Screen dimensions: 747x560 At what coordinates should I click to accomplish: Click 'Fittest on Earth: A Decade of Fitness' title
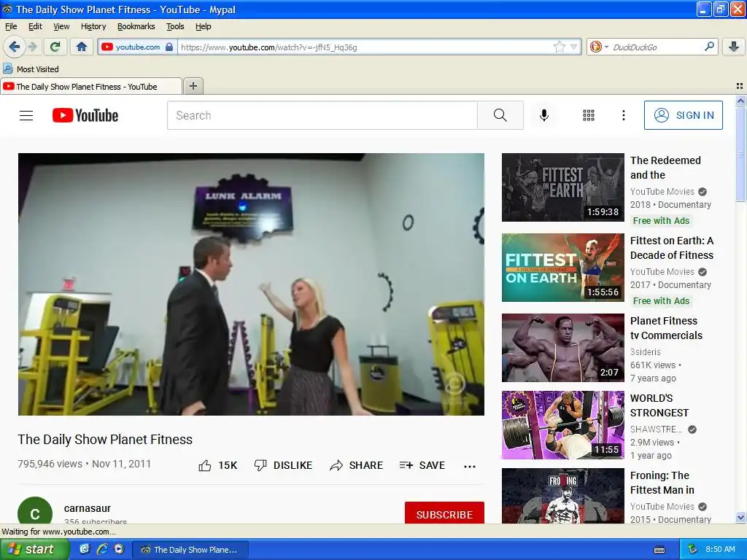pyautogui.click(x=672, y=248)
